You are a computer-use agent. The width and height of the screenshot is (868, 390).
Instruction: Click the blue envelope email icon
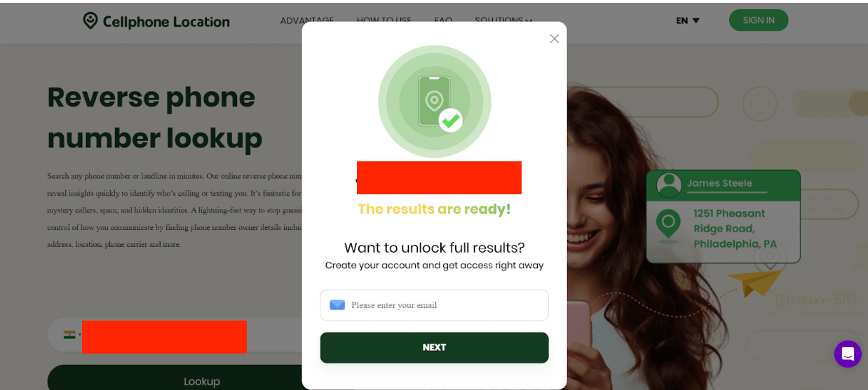[x=337, y=305]
